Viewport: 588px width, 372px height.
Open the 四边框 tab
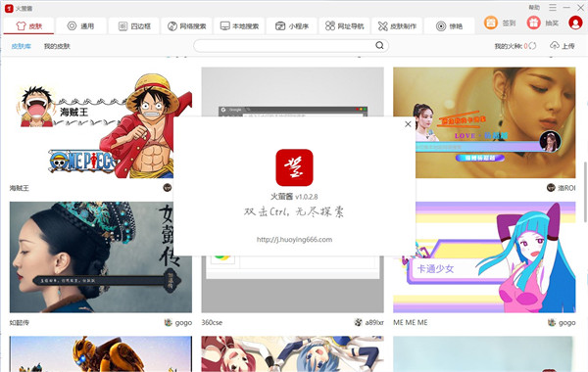point(134,25)
